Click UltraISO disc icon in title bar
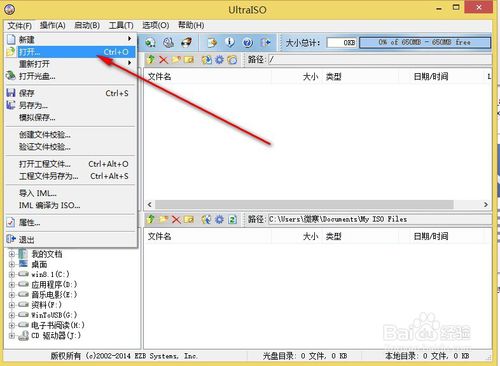Image resolution: width=500 pixels, height=366 pixels. click(x=9, y=9)
